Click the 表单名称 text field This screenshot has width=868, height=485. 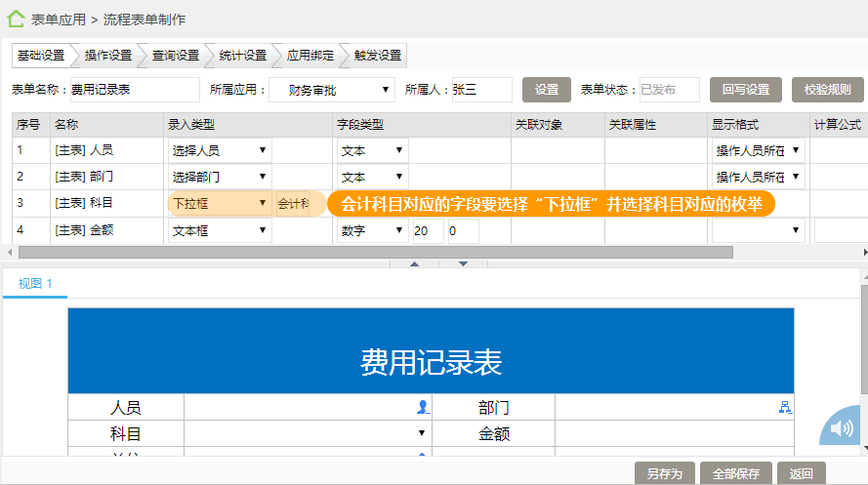click(x=135, y=90)
